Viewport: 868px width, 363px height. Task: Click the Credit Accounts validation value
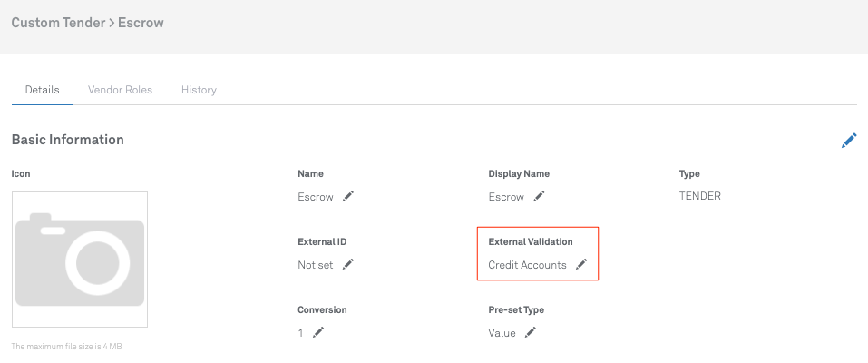click(x=527, y=265)
